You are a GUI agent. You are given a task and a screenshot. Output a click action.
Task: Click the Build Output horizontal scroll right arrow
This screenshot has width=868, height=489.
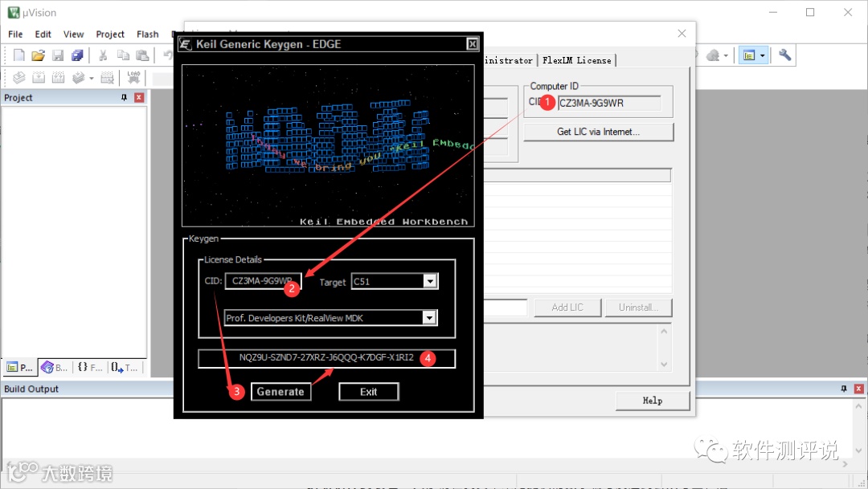point(845,464)
